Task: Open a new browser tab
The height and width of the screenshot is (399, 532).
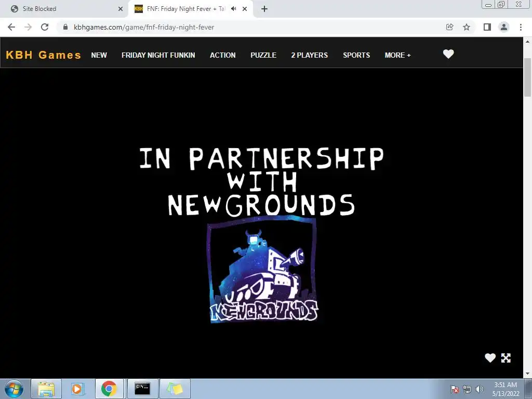Action: coord(264,9)
